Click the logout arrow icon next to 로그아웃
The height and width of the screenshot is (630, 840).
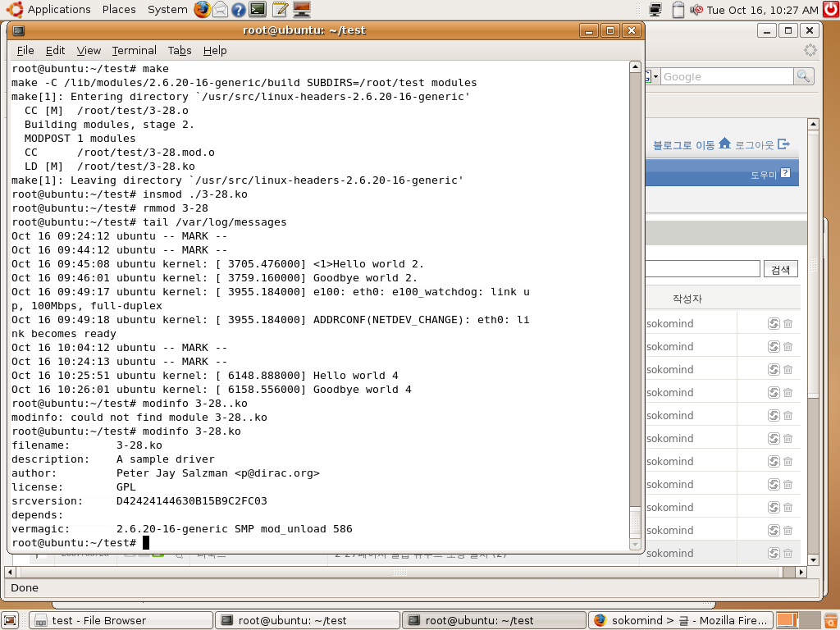783,144
